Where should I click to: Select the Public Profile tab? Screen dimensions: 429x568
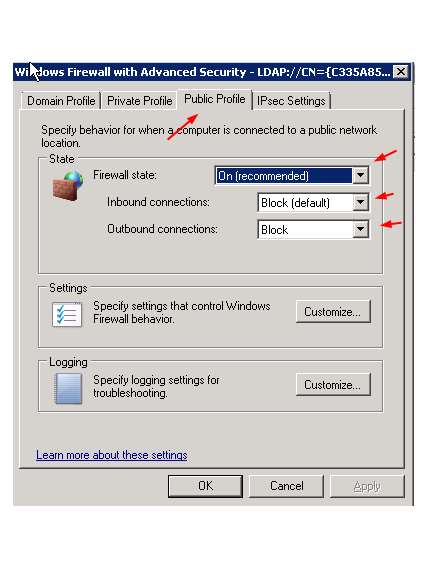click(214, 99)
